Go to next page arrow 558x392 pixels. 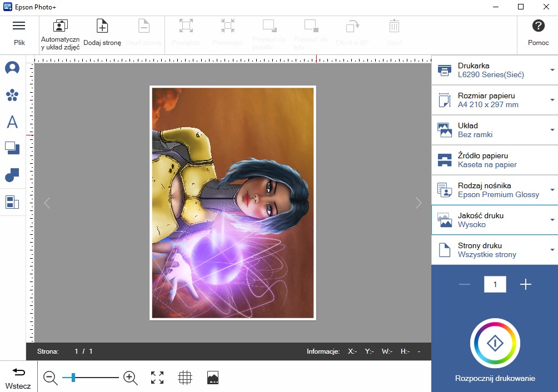[x=418, y=203]
